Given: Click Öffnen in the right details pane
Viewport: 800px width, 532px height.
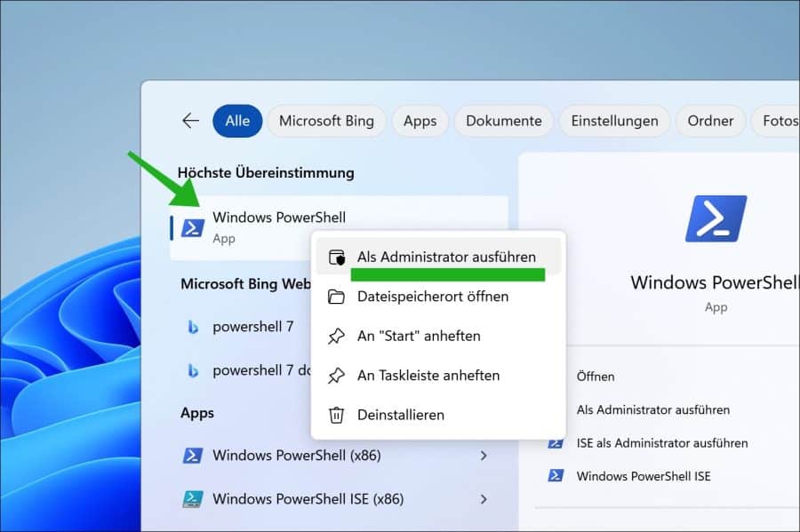Looking at the screenshot, I should point(596,377).
